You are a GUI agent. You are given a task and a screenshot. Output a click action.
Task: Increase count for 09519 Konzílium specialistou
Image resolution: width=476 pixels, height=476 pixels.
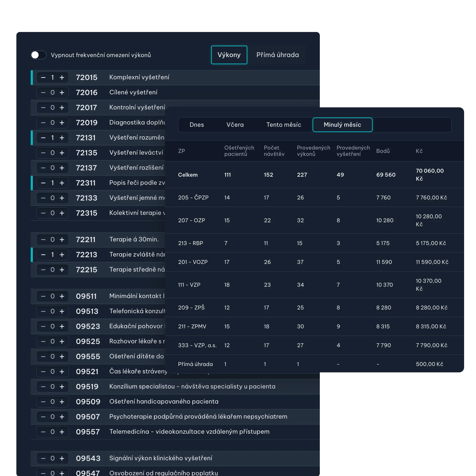coord(62,387)
